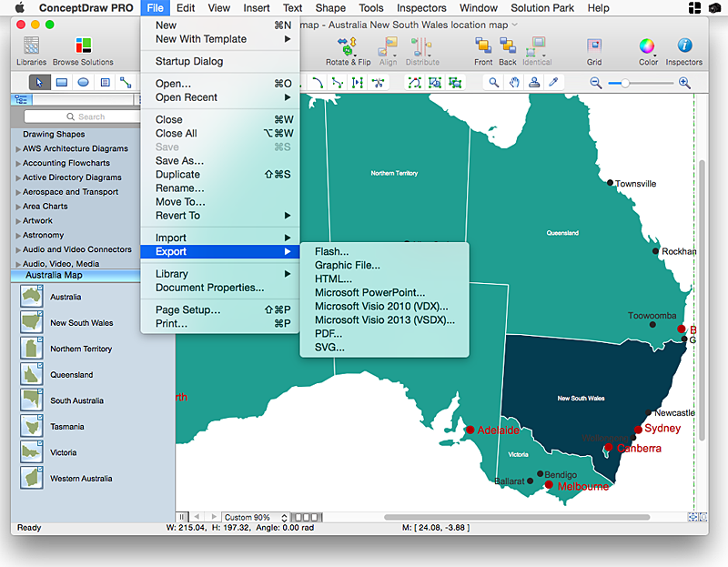The image size is (728, 567).
Task: Click the Rotate & Flip tool
Action: click(x=348, y=47)
